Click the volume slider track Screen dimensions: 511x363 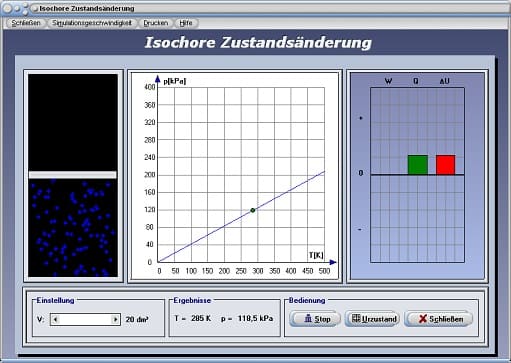point(85,319)
